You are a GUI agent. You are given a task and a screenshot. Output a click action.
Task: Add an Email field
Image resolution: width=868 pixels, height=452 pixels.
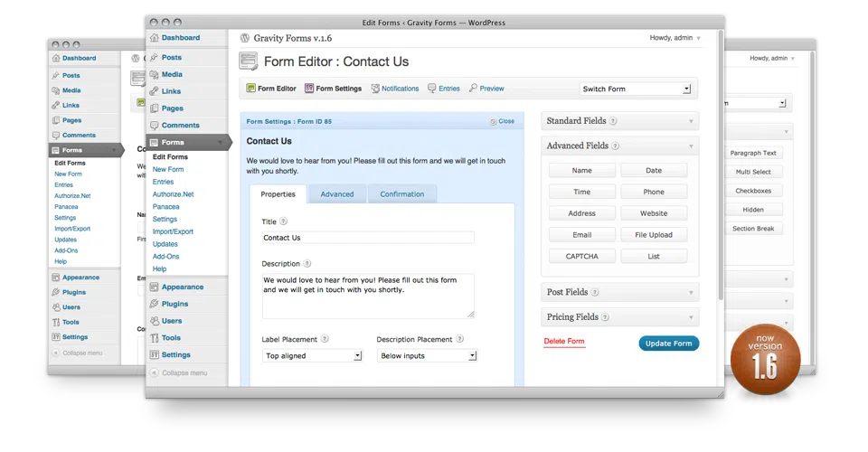581,235
